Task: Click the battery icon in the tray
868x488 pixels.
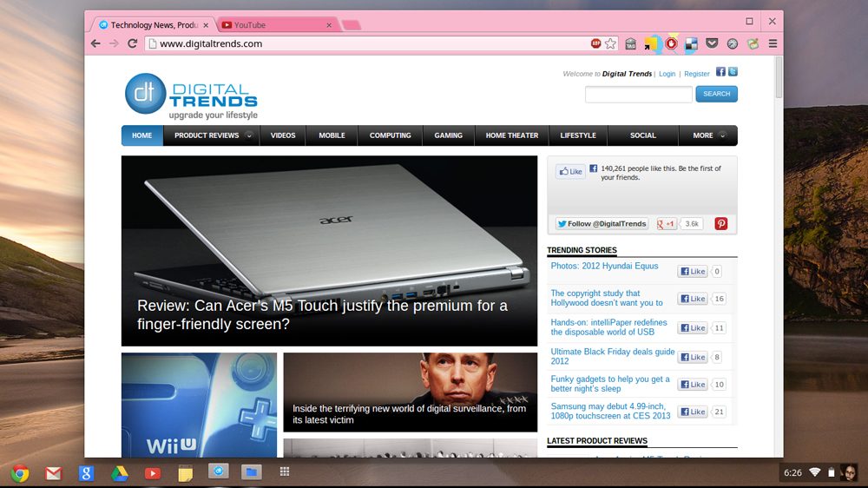Action: (x=831, y=472)
